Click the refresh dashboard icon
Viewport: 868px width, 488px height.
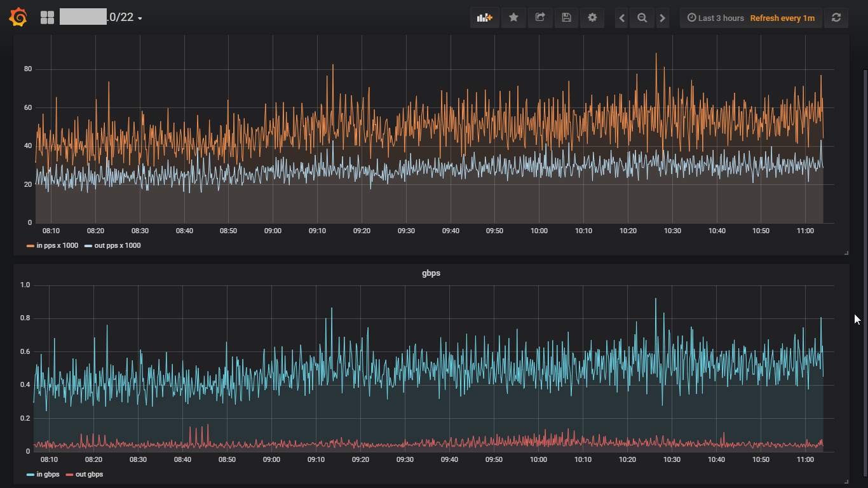coord(836,18)
